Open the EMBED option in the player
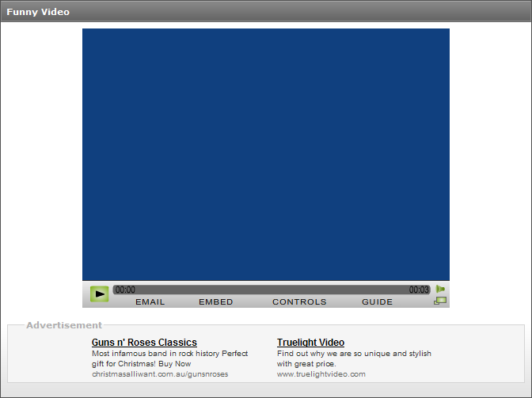532x398 pixels. [x=216, y=301]
